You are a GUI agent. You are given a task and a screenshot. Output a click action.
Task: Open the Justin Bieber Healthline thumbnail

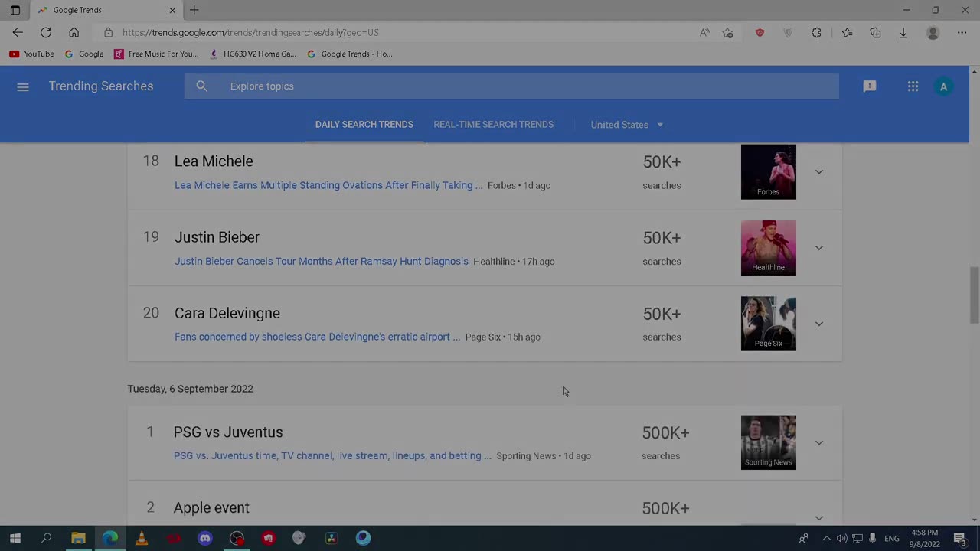pos(769,247)
